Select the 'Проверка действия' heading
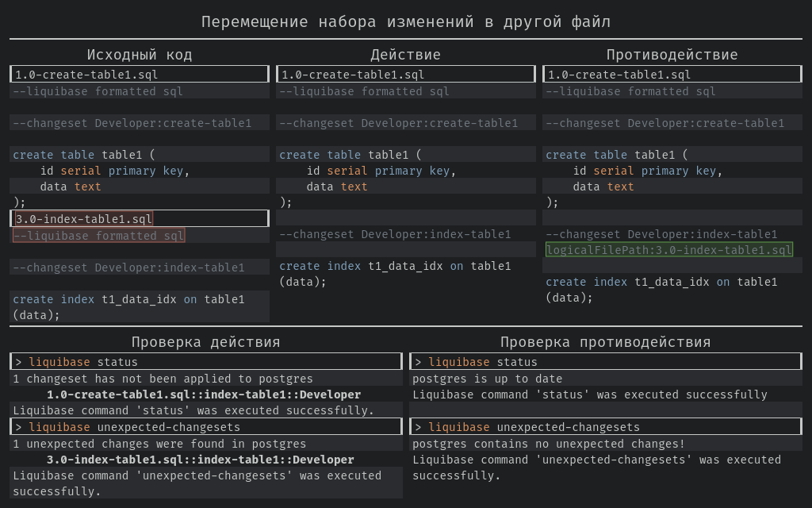The height and width of the screenshot is (508, 812). point(205,342)
